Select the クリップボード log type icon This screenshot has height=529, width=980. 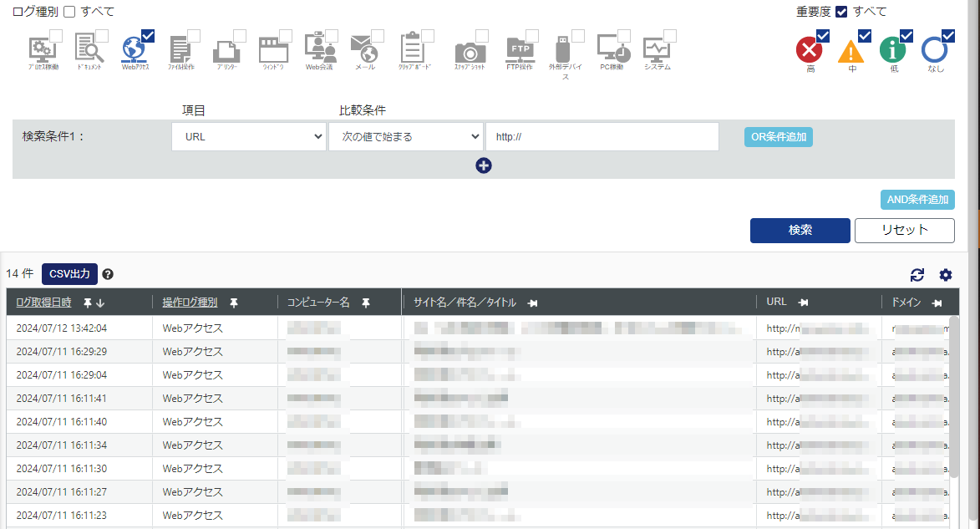click(412, 48)
